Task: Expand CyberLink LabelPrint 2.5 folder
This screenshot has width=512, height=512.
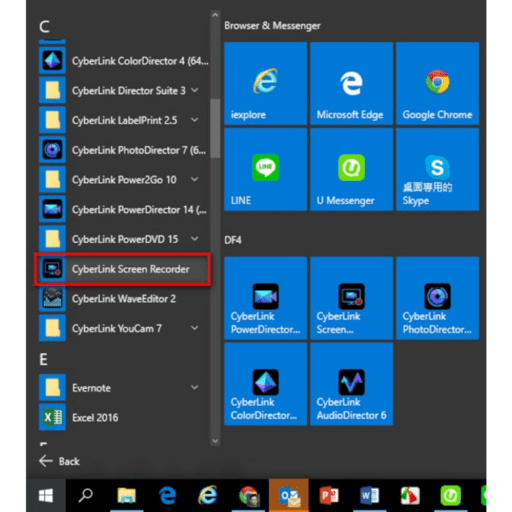Action: click(195, 120)
